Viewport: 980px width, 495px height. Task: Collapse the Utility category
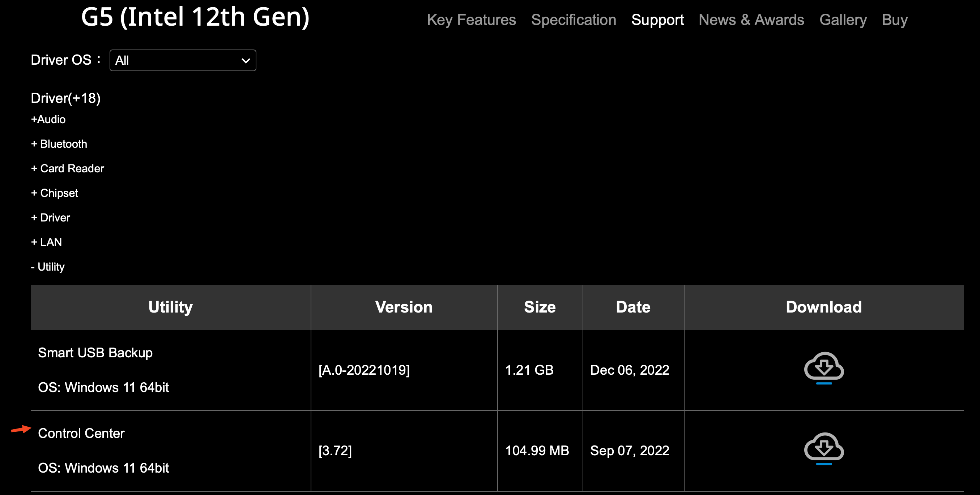(x=48, y=267)
